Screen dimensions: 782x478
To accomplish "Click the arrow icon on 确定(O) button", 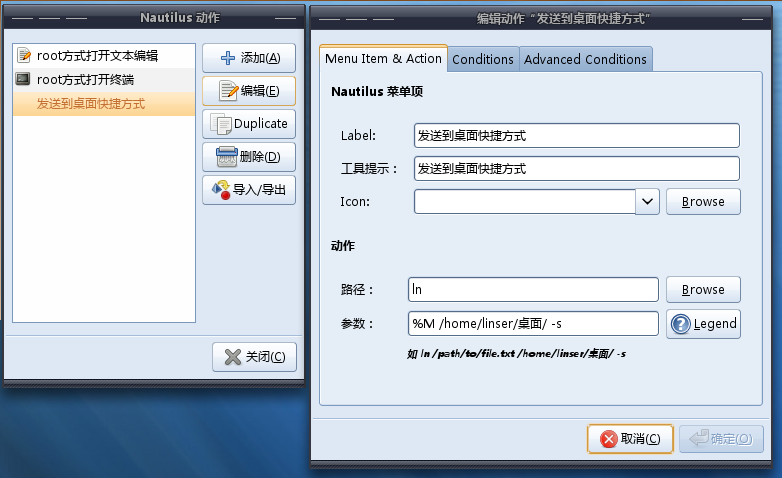I will click(x=699, y=438).
